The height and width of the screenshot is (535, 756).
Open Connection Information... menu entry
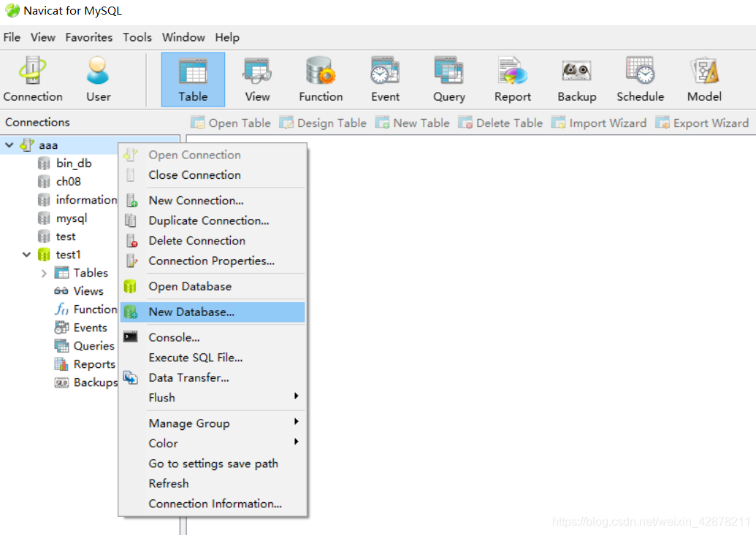pyautogui.click(x=213, y=504)
